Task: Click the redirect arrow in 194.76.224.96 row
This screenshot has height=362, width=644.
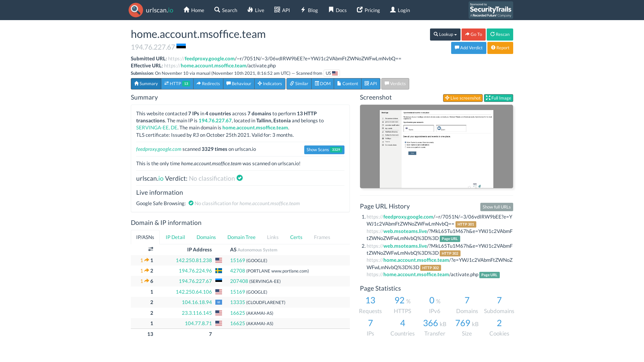Action: [x=147, y=270]
